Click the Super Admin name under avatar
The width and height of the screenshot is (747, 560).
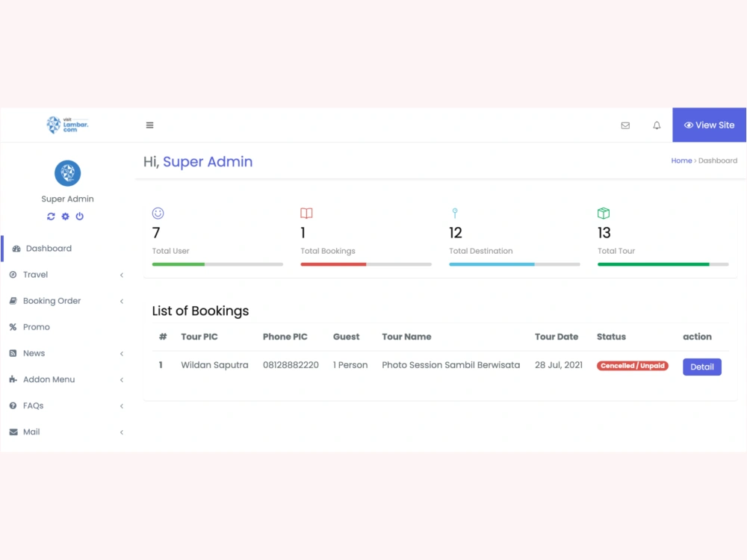(x=67, y=199)
